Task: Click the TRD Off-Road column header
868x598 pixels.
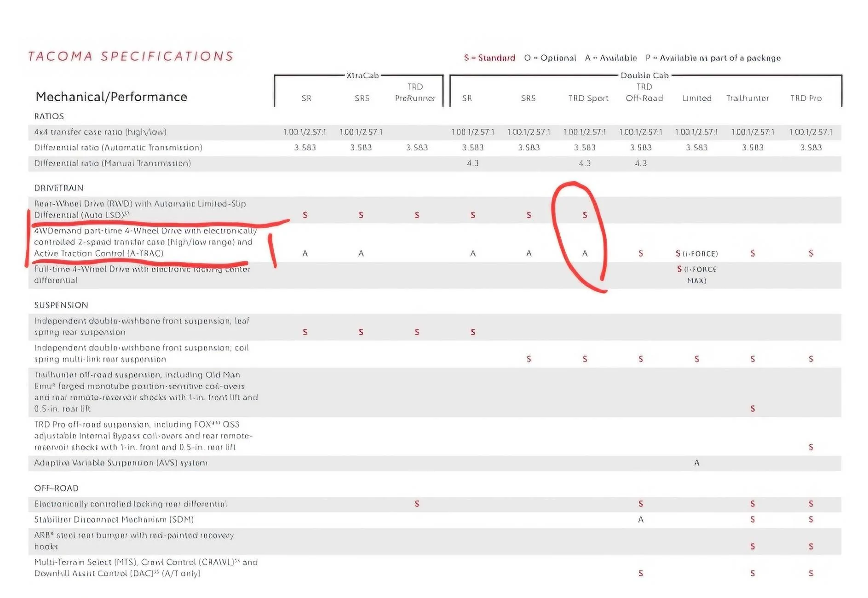Action: coord(644,92)
